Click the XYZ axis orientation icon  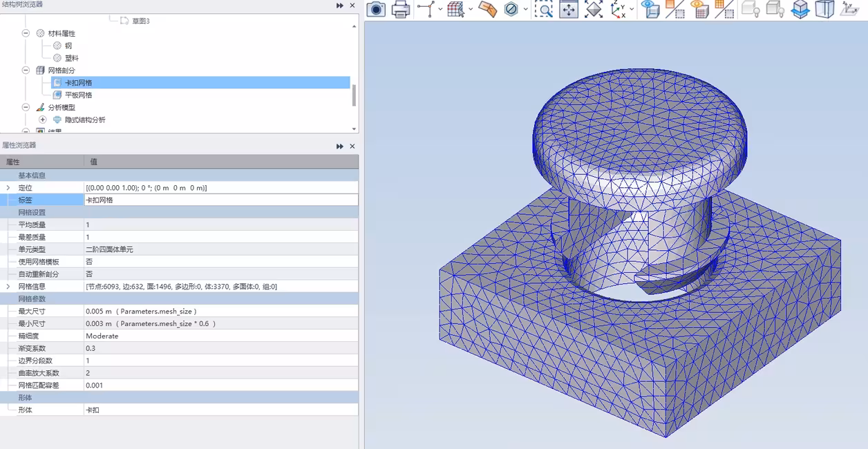pyautogui.click(x=618, y=9)
